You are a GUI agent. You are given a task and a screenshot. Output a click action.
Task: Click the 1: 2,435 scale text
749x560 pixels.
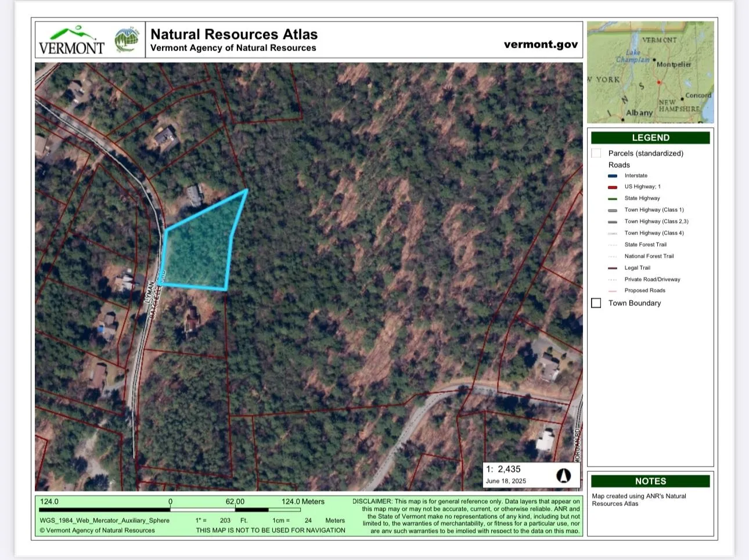(503, 469)
